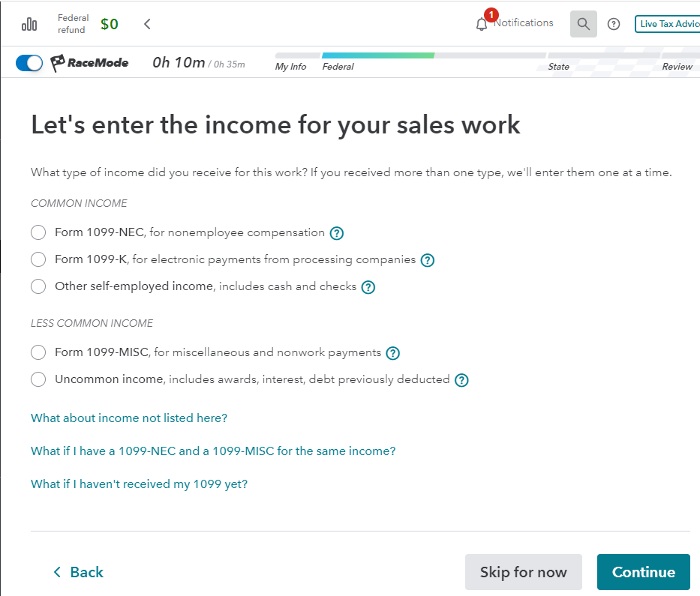Viewport: 700px width, 596px height.
Task: Jump to the My Info section
Action: (x=290, y=67)
